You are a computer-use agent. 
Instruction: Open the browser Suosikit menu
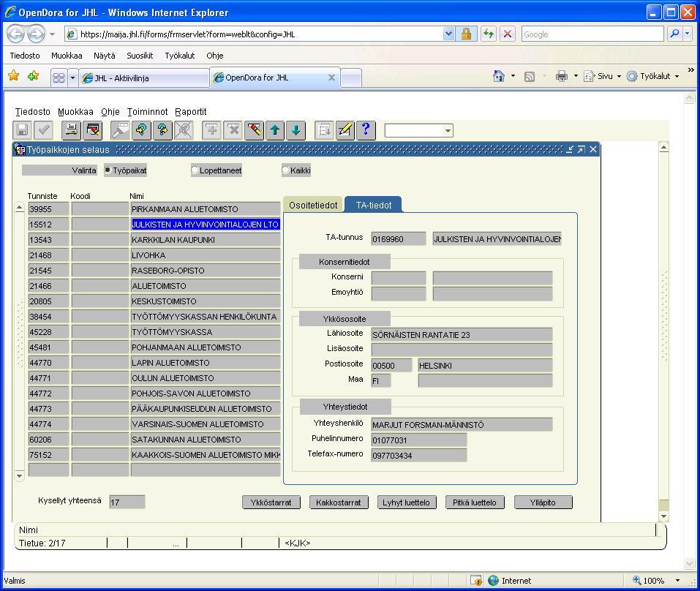point(140,56)
